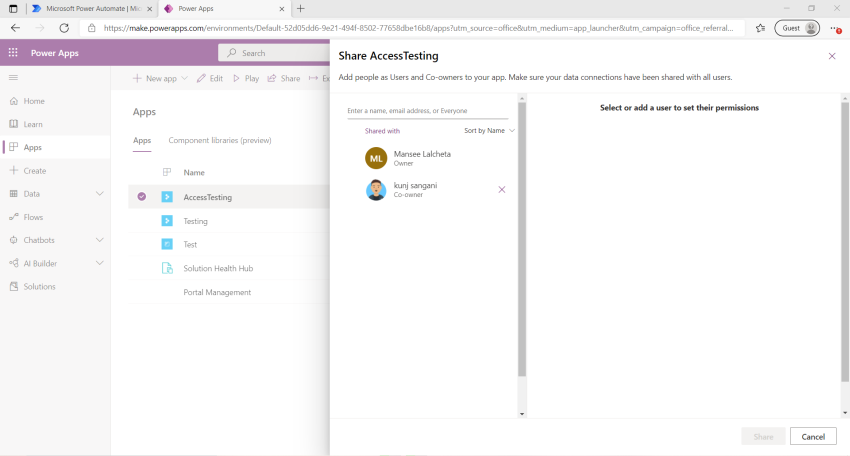Screen dimensions: 850x456
Task: Click the Solution Health Hub model-driven icon
Action: [x=167, y=268]
